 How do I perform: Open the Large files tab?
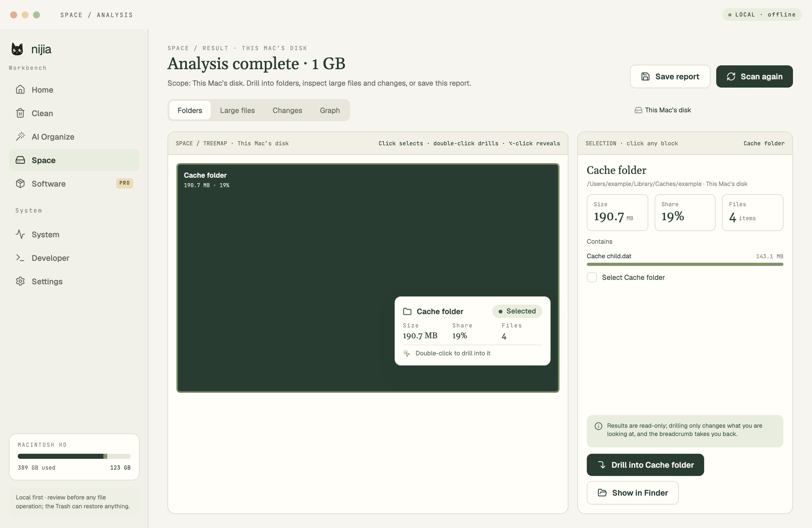[x=237, y=110]
